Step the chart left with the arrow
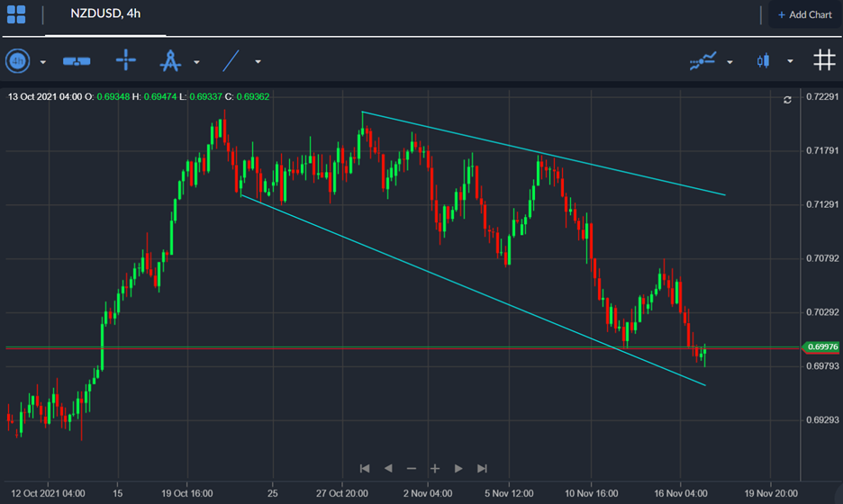Image resolution: width=843 pixels, height=504 pixels. pos(388,469)
